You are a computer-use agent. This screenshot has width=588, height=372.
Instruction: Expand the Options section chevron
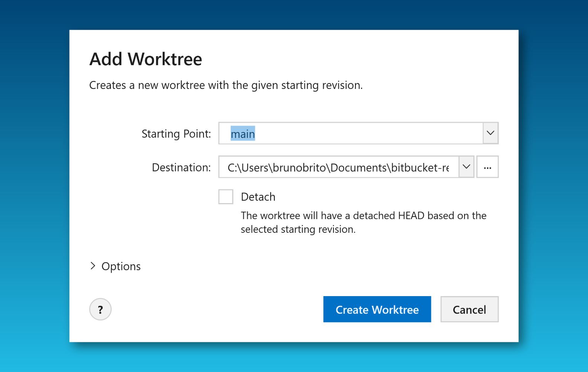coord(93,266)
